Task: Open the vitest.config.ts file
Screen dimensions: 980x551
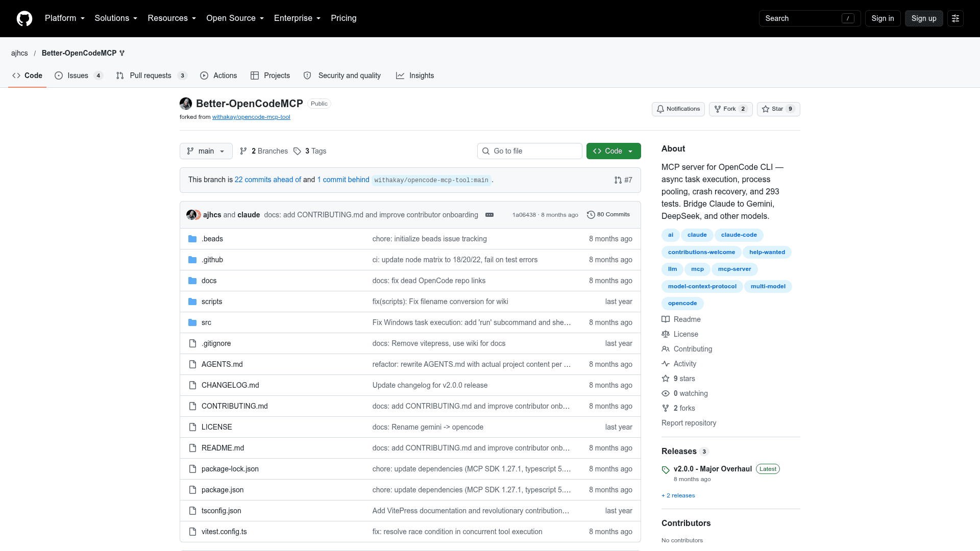Action: tap(224, 532)
